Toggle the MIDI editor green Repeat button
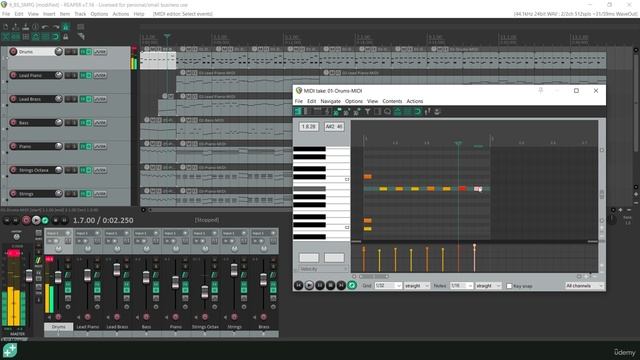This screenshot has width=640, height=360. [x=351, y=286]
